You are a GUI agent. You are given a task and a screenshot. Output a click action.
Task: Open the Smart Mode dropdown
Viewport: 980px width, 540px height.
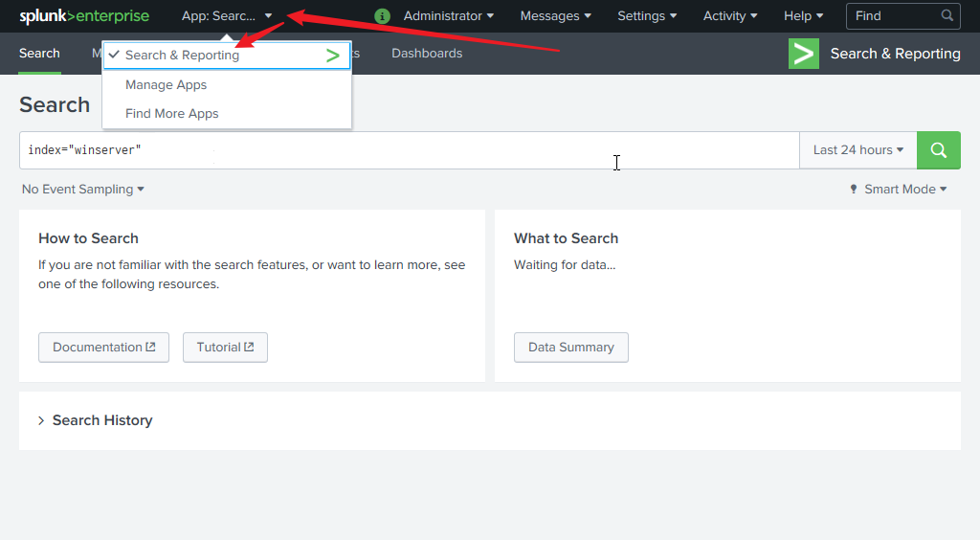(905, 190)
